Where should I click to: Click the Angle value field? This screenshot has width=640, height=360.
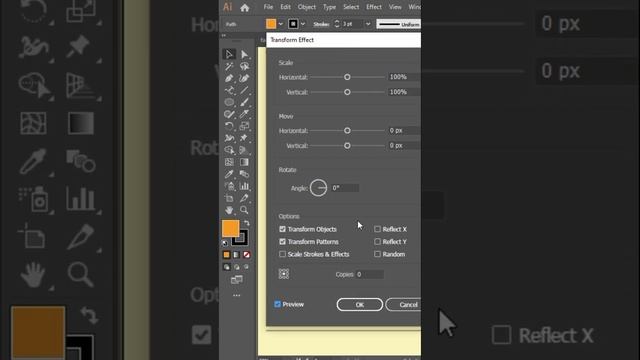point(345,188)
